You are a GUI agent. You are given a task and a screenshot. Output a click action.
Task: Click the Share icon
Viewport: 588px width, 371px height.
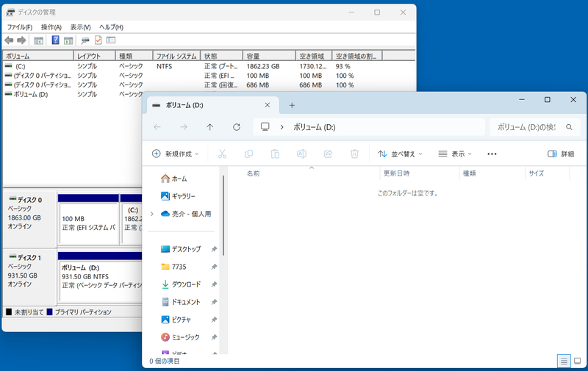pos(328,154)
